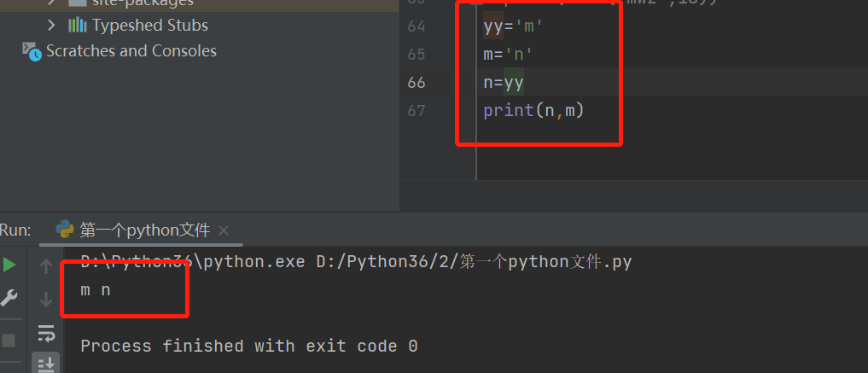Place cursor on the yy='m' line
868x373 pixels.
(513, 26)
